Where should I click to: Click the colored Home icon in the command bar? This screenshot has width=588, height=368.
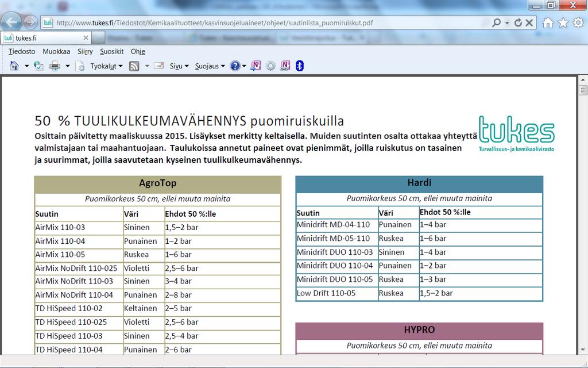pos(14,66)
